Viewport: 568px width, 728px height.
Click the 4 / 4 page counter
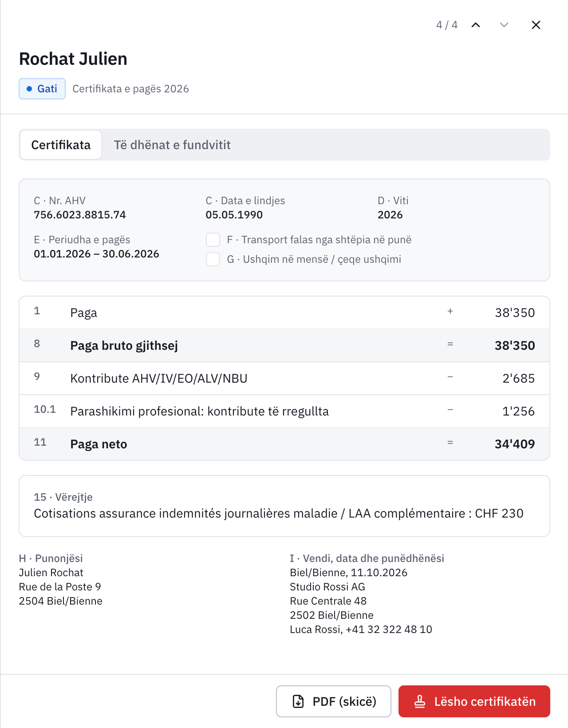[x=447, y=25]
